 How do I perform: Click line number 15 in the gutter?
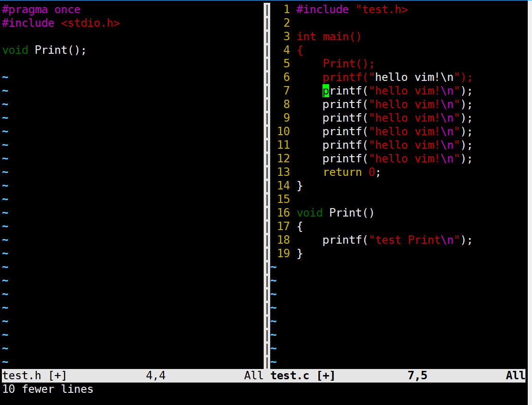pos(284,199)
